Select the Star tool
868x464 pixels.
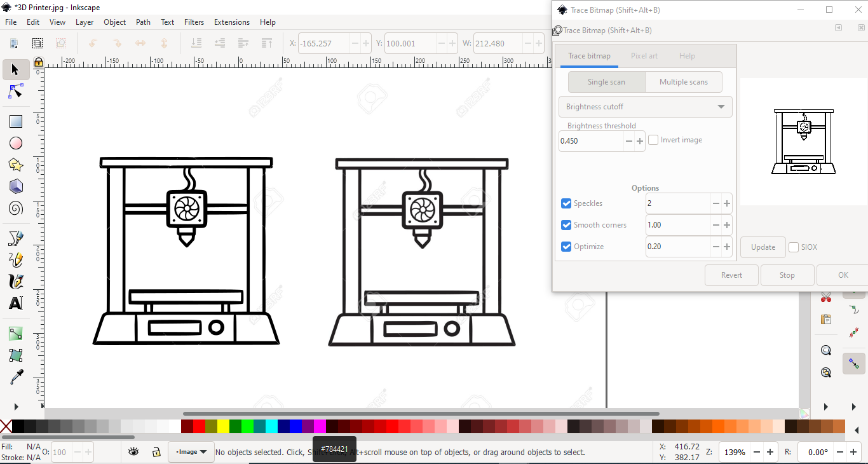click(x=15, y=164)
